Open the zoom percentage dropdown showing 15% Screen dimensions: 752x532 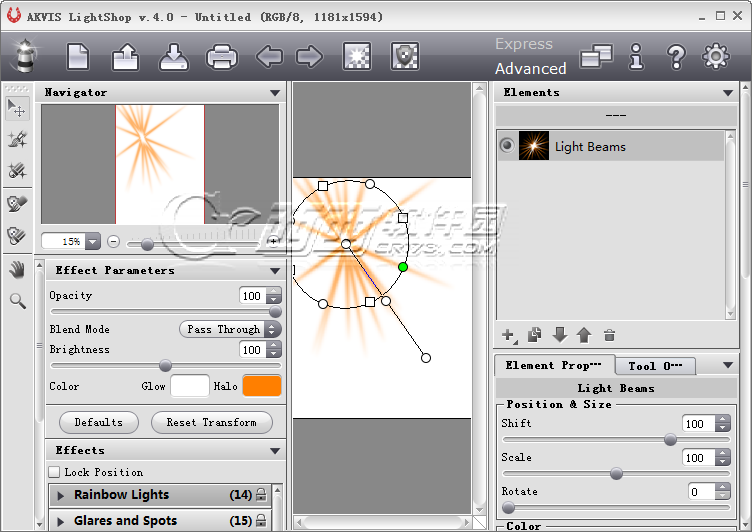point(93,241)
